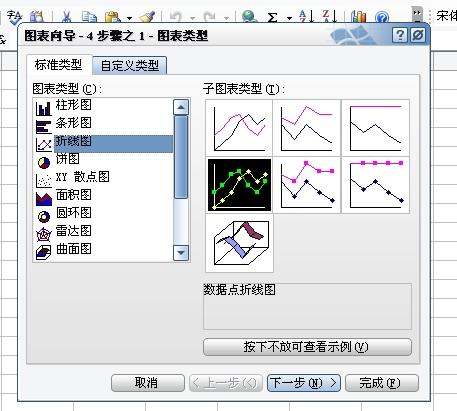Click the spelling check toolbar icon
The width and height of the screenshot is (457, 411).
pos(14,17)
